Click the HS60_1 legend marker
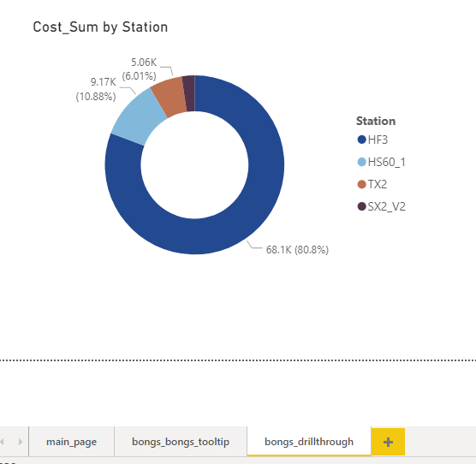This screenshot has width=476, height=464. [361, 162]
